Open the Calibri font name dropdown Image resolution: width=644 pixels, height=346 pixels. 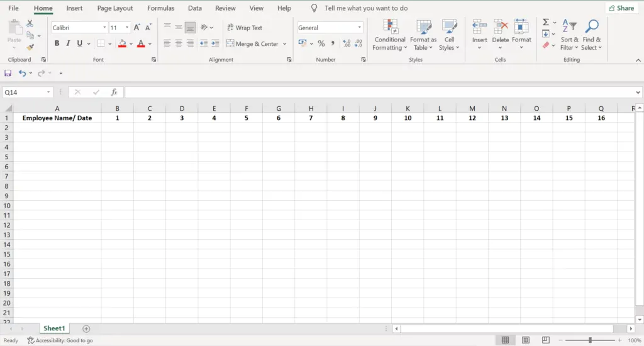click(x=104, y=28)
